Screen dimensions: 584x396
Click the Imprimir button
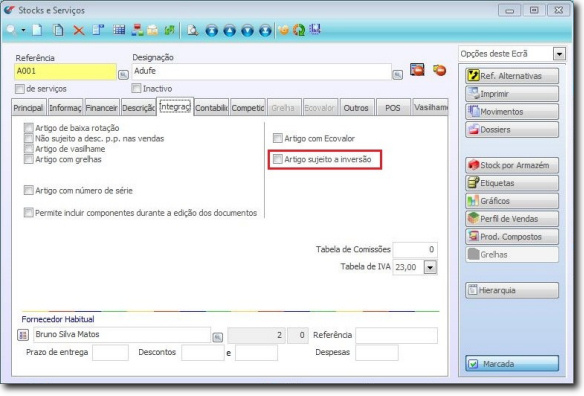point(512,94)
